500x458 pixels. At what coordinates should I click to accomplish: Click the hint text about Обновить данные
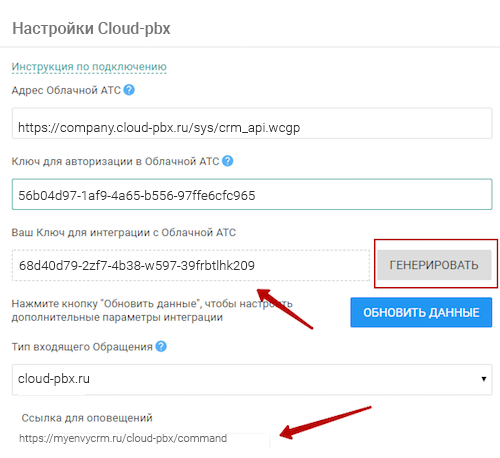coord(152,310)
